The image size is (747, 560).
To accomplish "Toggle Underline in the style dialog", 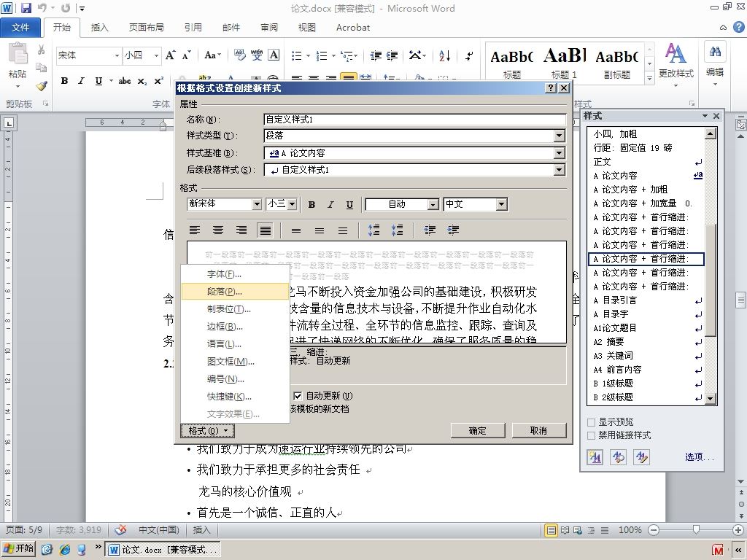I will pos(349,204).
